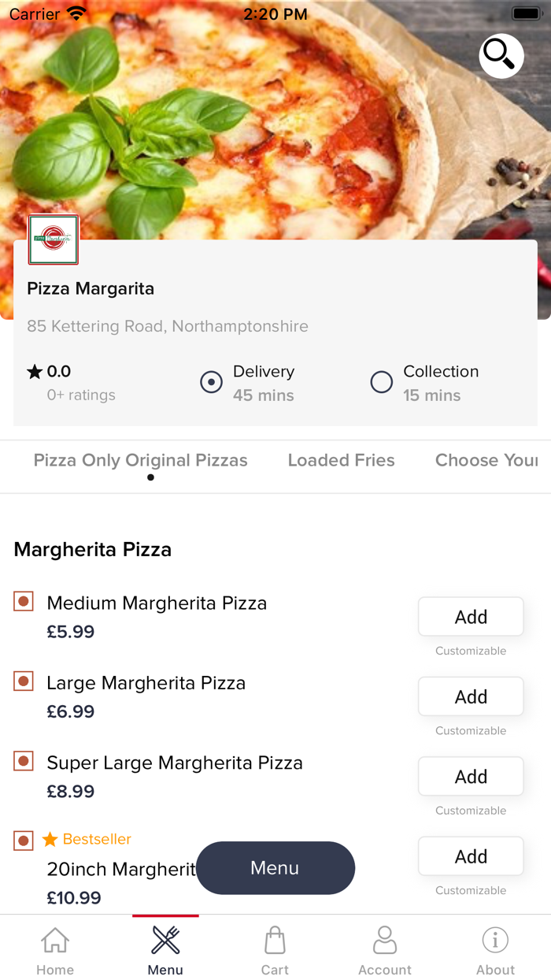Select the Delivery 45 mins option
The width and height of the screenshot is (551, 980).
tap(211, 382)
